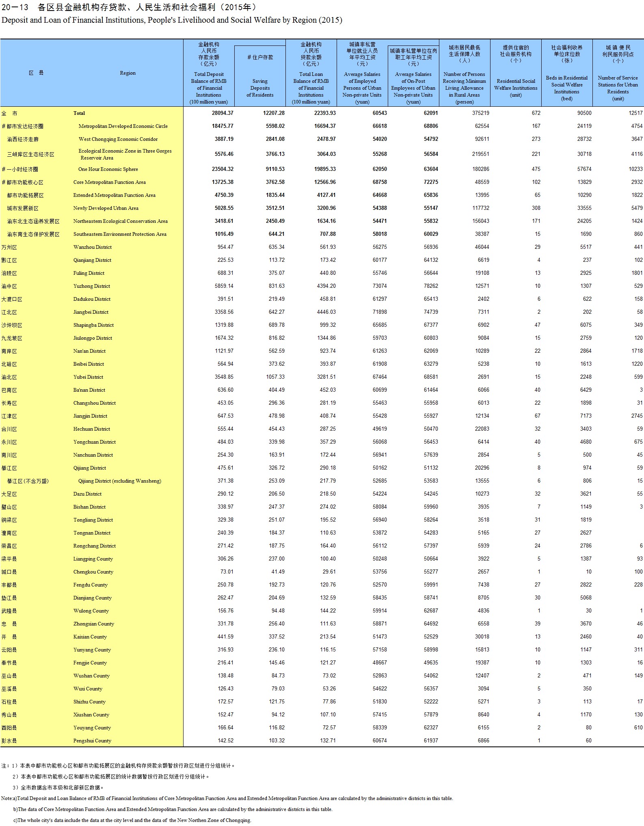Click the "One Hour Economic Sphere" label
This screenshot has height=826, width=644.
click(108, 169)
